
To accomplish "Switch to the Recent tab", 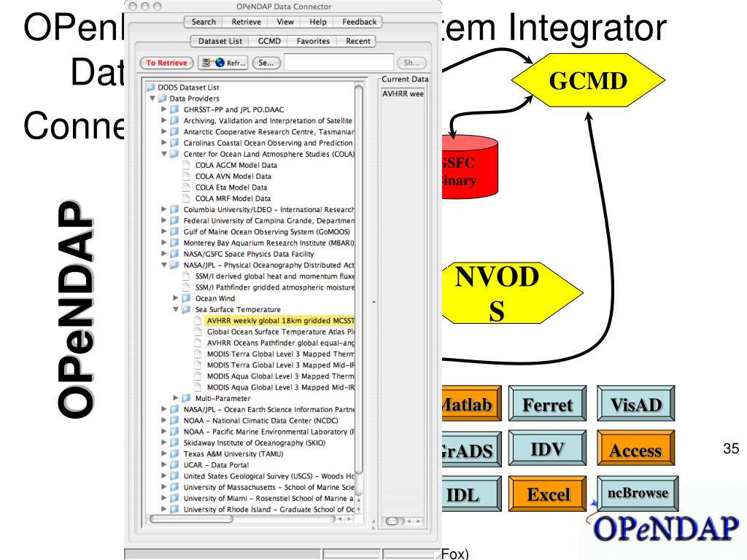I will click(x=357, y=42).
